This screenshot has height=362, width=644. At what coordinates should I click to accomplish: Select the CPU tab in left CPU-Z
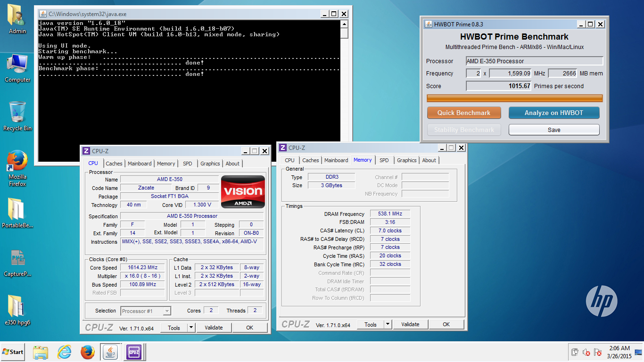coord(93,163)
